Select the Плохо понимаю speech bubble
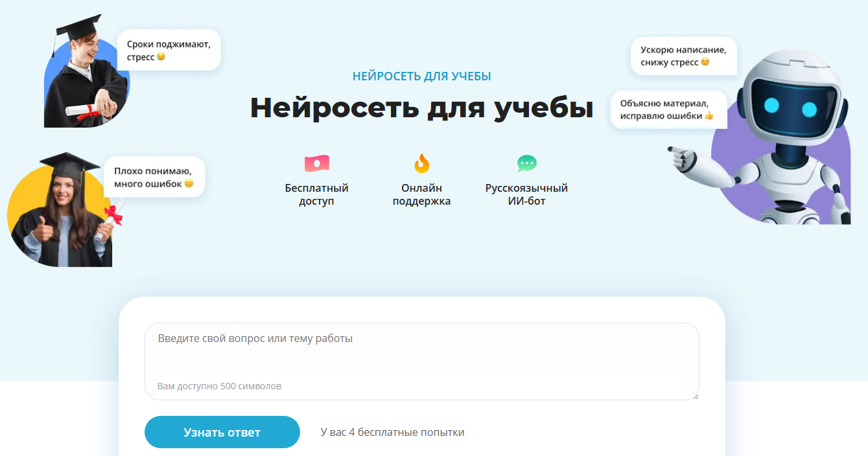This screenshot has height=456, width=868. coord(154,177)
